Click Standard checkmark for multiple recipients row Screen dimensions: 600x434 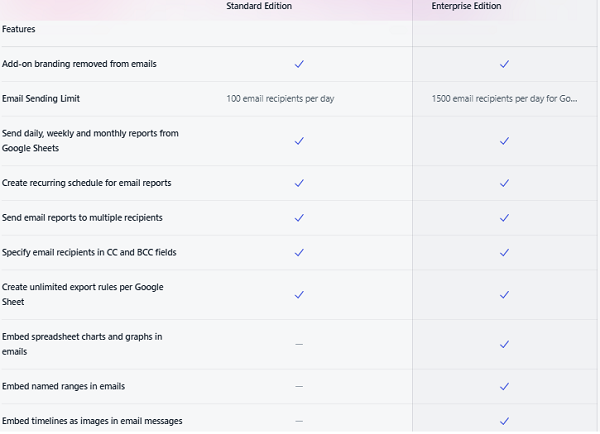coord(298,217)
